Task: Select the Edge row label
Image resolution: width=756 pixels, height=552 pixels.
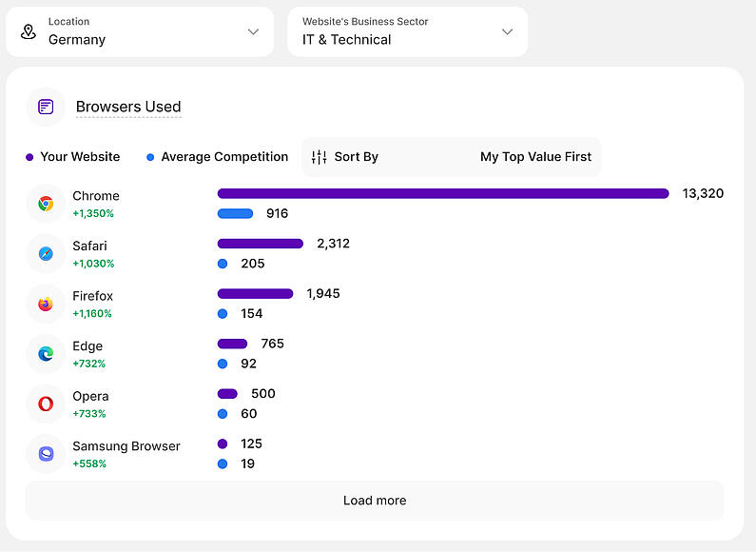Action: (87, 346)
